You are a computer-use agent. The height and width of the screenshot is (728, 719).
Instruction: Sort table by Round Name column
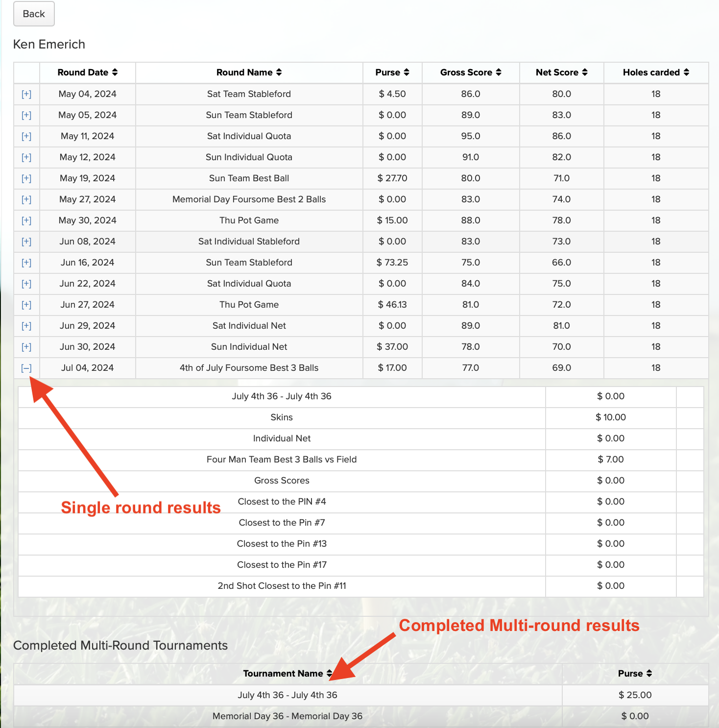(249, 73)
